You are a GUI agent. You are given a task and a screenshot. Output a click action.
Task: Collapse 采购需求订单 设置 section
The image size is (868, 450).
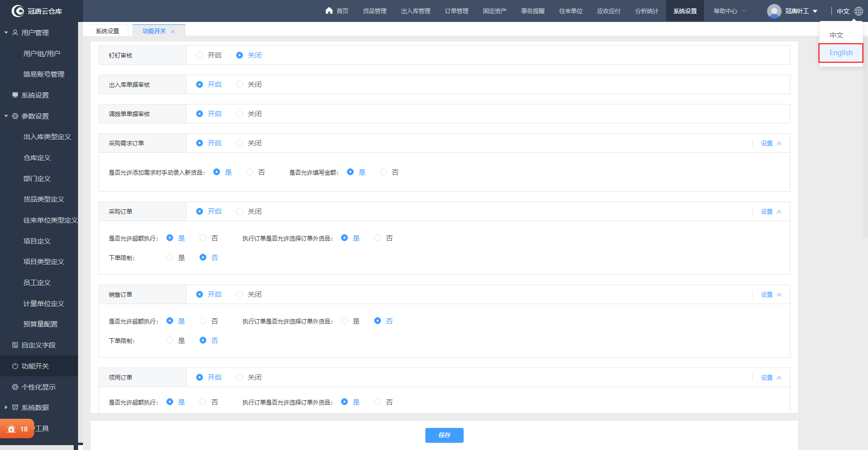pos(771,143)
